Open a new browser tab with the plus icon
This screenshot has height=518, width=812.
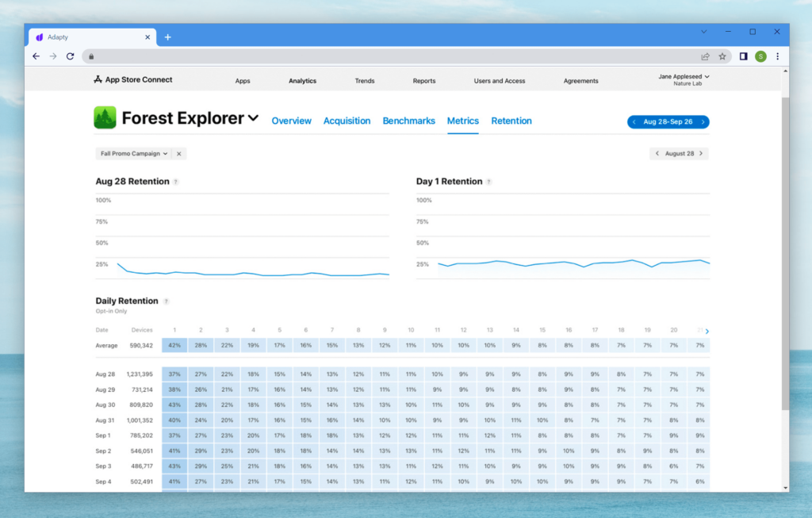pos(168,37)
